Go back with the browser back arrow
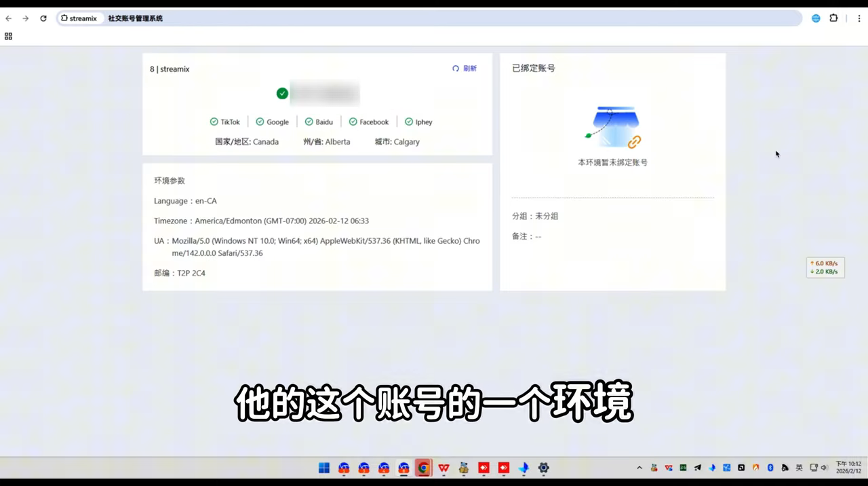The height and width of the screenshot is (486, 868). [x=9, y=18]
